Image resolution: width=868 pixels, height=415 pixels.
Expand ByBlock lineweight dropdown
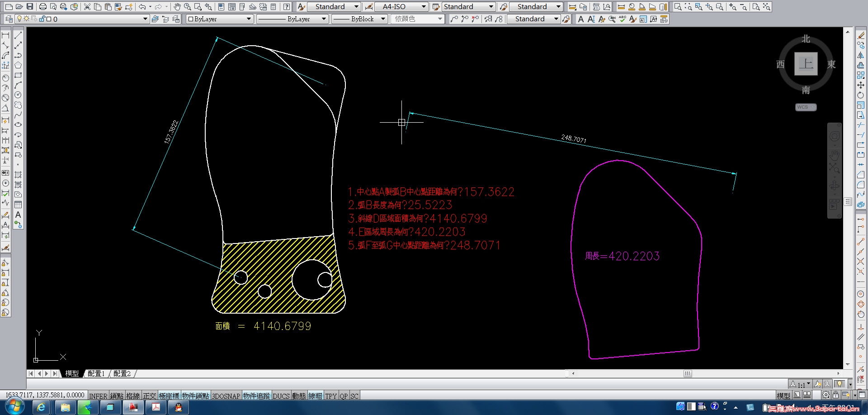pyautogui.click(x=383, y=19)
